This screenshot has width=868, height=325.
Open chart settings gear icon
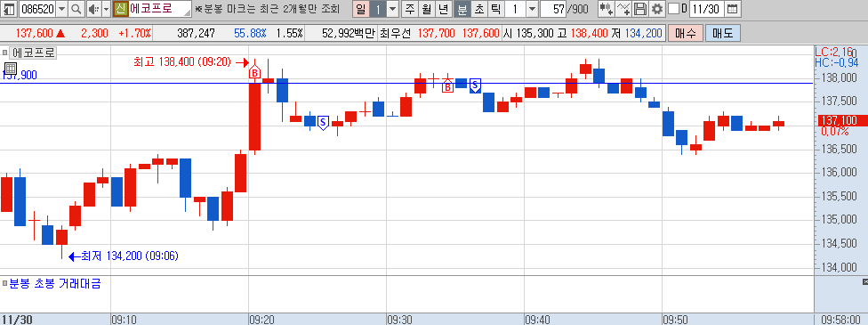(656, 9)
